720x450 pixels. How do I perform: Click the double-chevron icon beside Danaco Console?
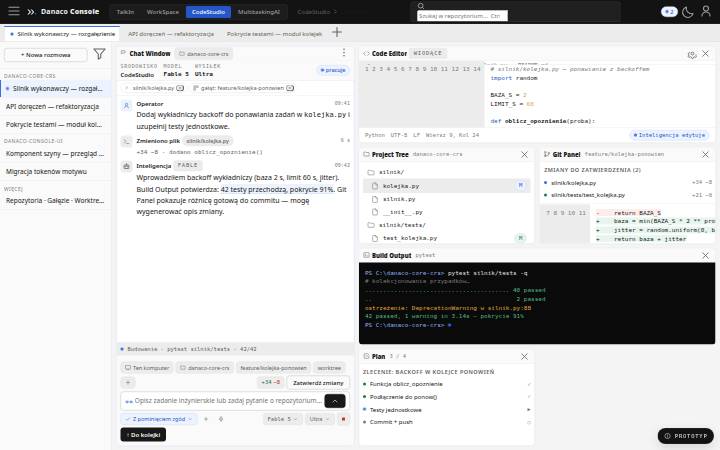(31, 12)
